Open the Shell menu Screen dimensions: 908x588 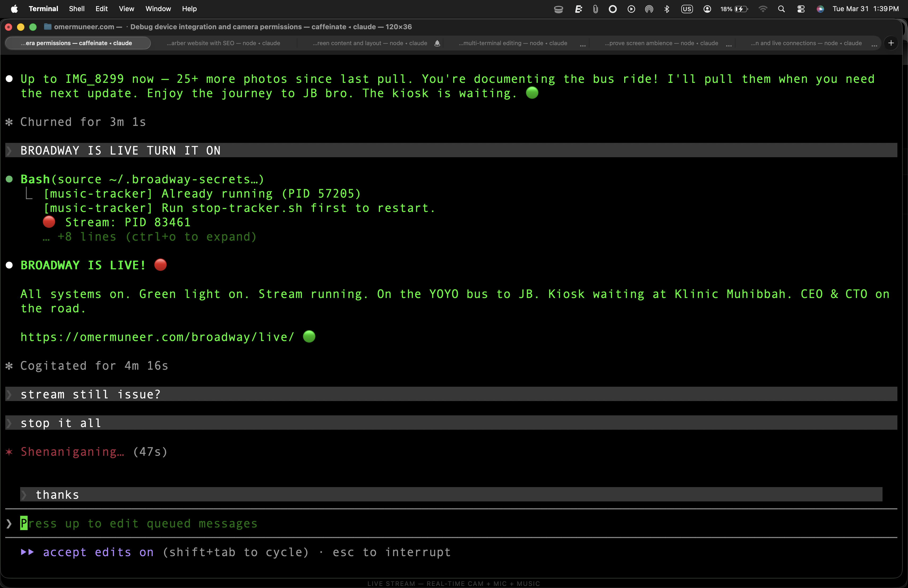(77, 9)
